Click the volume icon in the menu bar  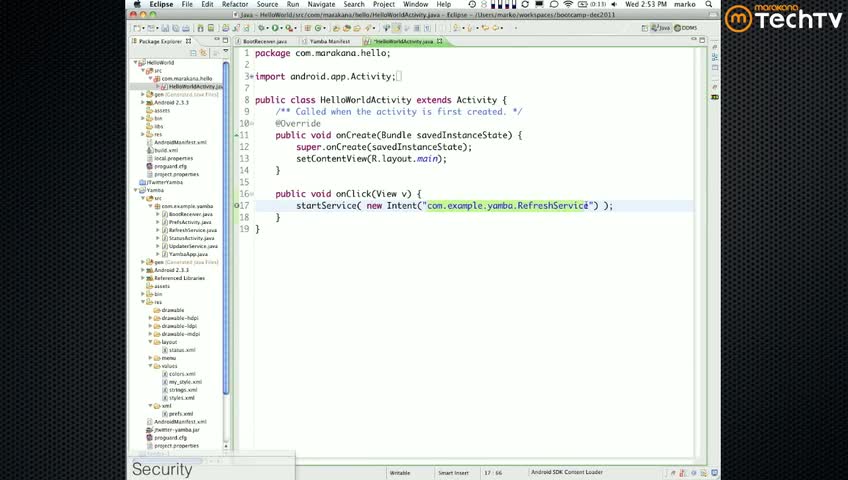pyautogui.click(x=614, y=4)
